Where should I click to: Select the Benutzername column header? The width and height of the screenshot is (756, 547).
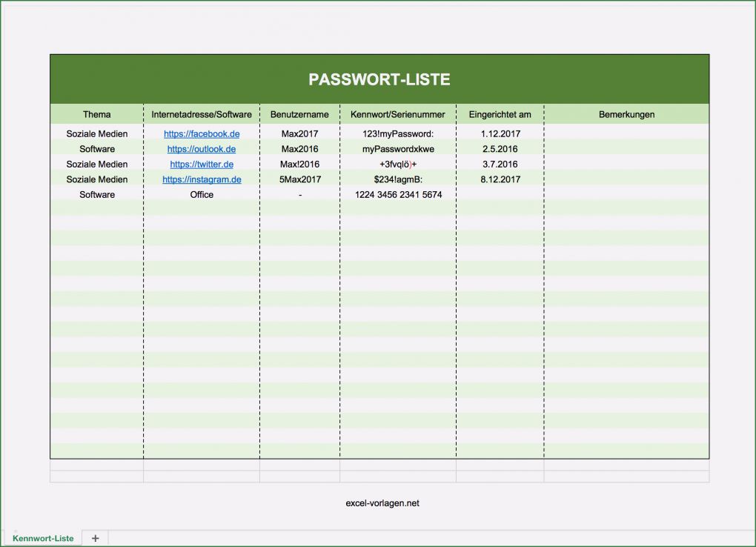point(299,114)
